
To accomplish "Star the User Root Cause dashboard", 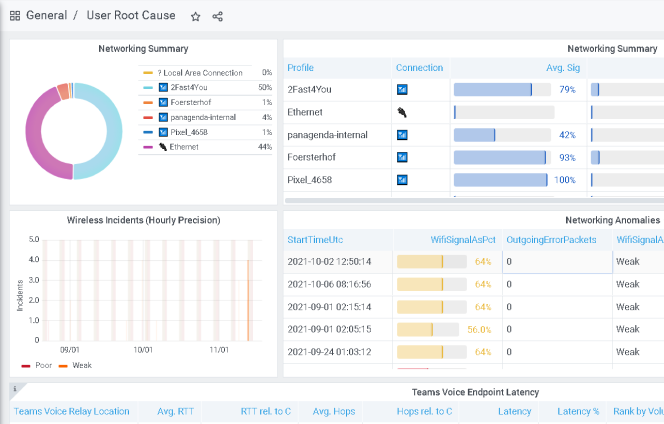I will coord(196,16).
